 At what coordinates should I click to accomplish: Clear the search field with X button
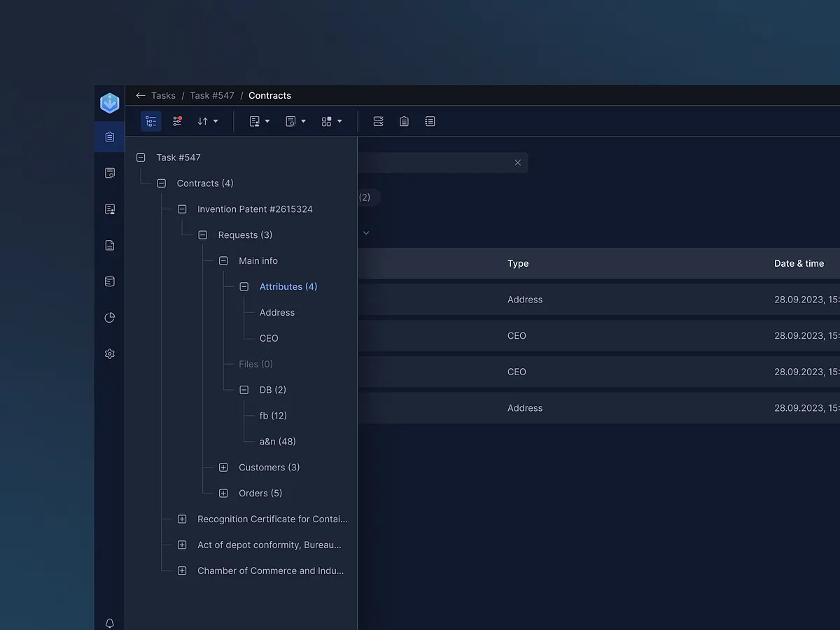coord(518,162)
